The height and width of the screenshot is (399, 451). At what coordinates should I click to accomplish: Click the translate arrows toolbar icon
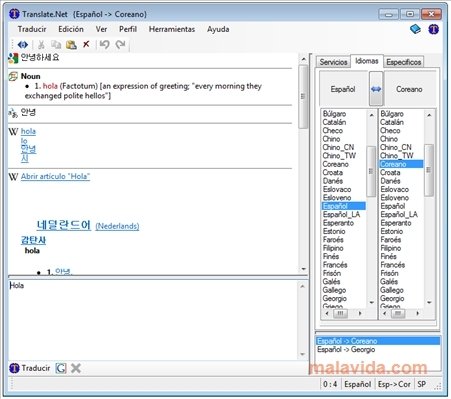tap(23, 44)
